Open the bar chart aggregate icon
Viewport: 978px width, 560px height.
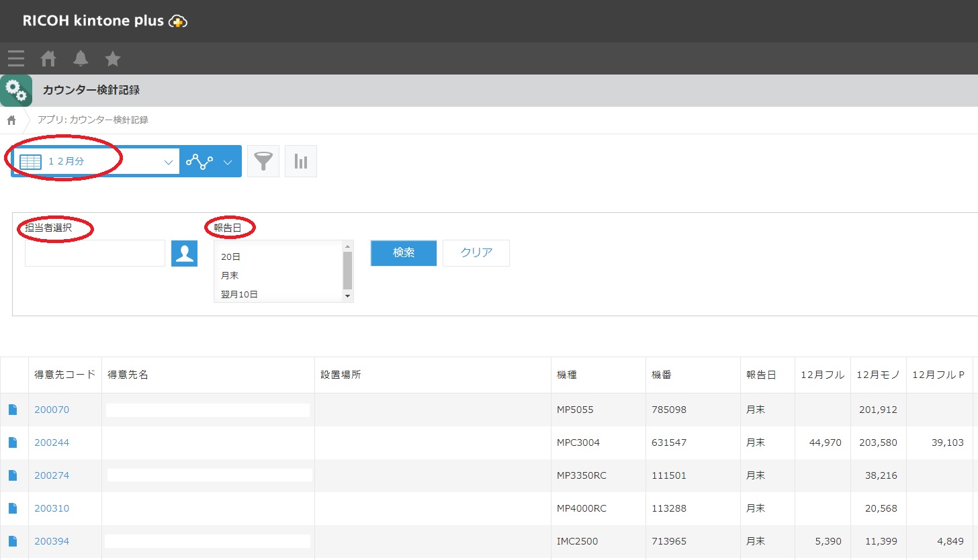click(301, 162)
